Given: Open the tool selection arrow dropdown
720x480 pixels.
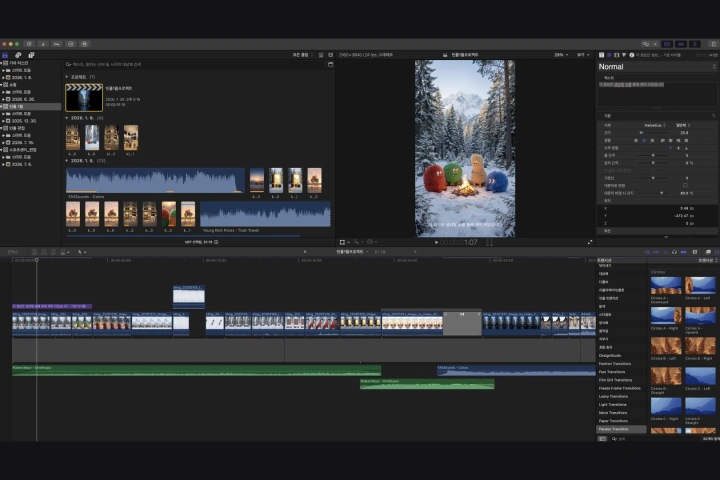Looking at the screenshot, I should pyautogui.click(x=82, y=252).
